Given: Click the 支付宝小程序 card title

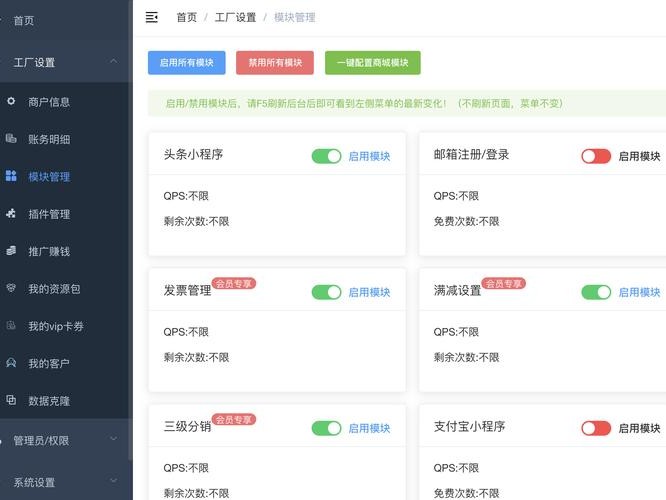Looking at the screenshot, I should (469, 427).
